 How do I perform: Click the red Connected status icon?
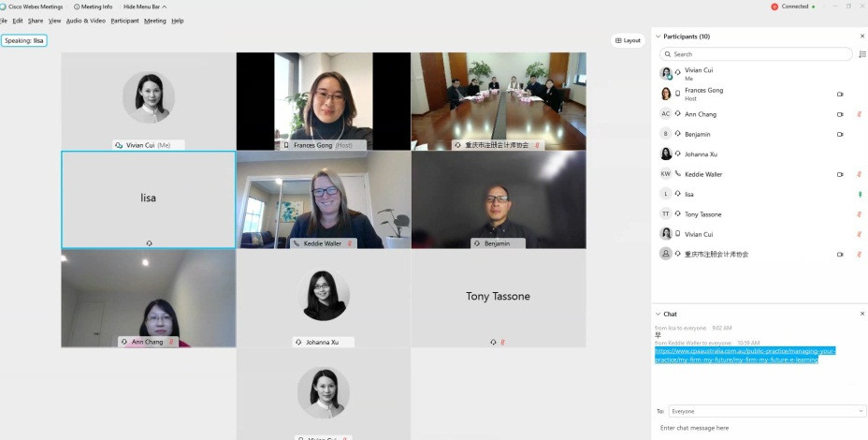774,7
